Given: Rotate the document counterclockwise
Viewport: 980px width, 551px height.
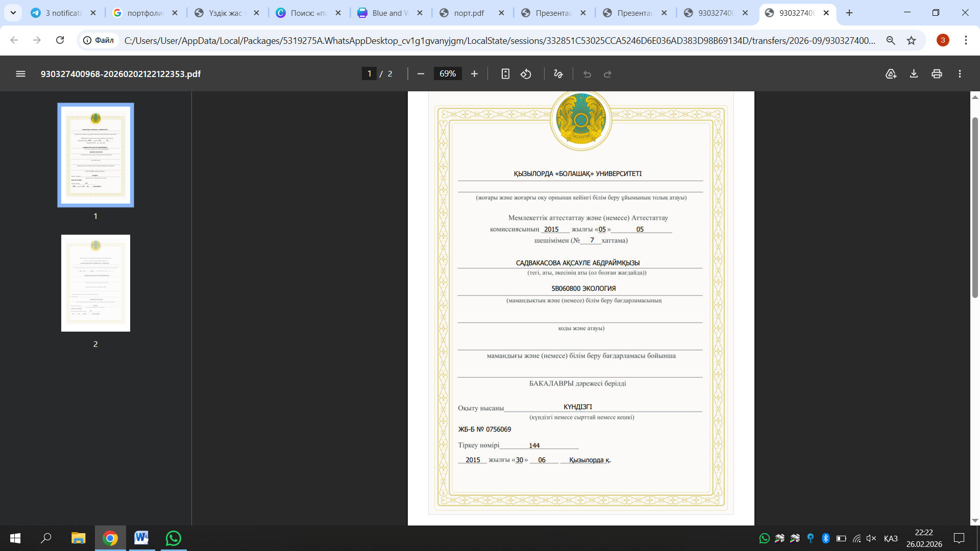Looking at the screenshot, I should pyautogui.click(x=526, y=74).
